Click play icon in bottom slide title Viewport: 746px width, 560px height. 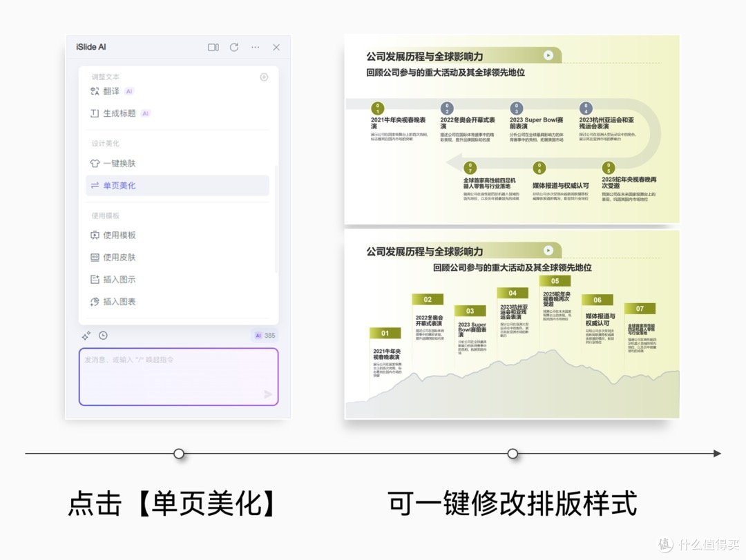tap(548, 250)
